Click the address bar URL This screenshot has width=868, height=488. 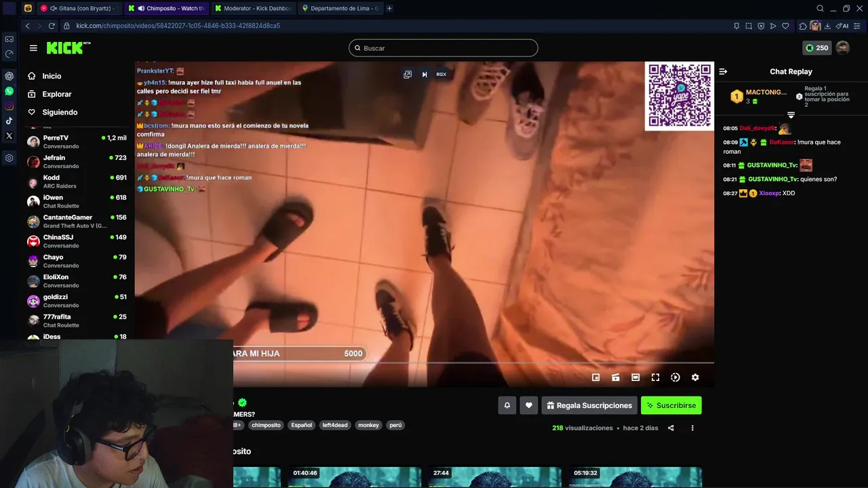(x=178, y=26)
